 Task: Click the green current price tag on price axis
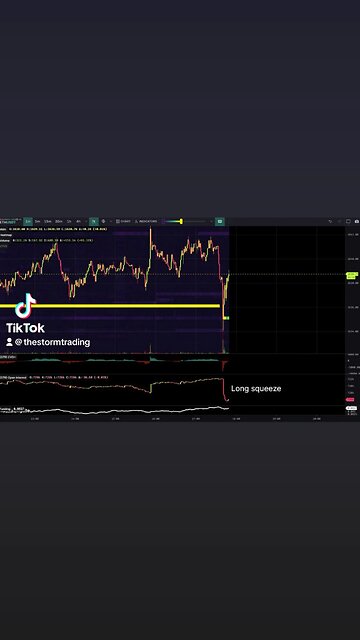tap(351, 276)
